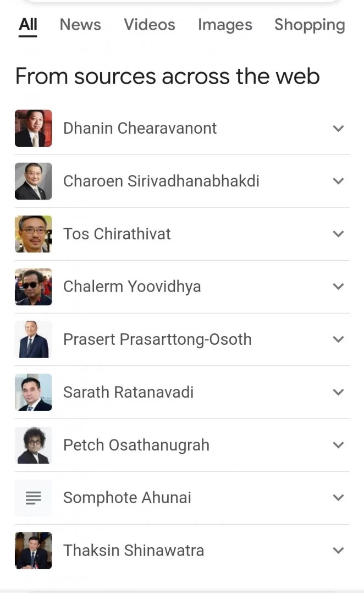Select the All results tab
The width and height of the screenshot is (364, 594).
(28, 25)
